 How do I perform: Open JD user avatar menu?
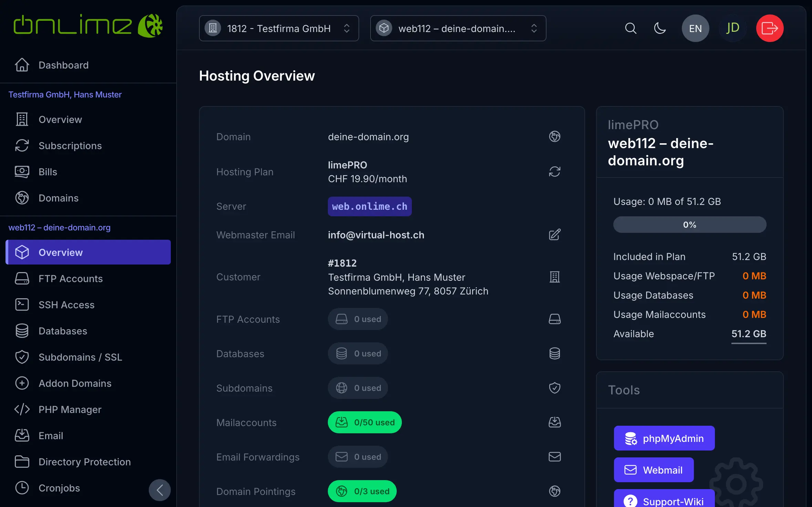732,28
